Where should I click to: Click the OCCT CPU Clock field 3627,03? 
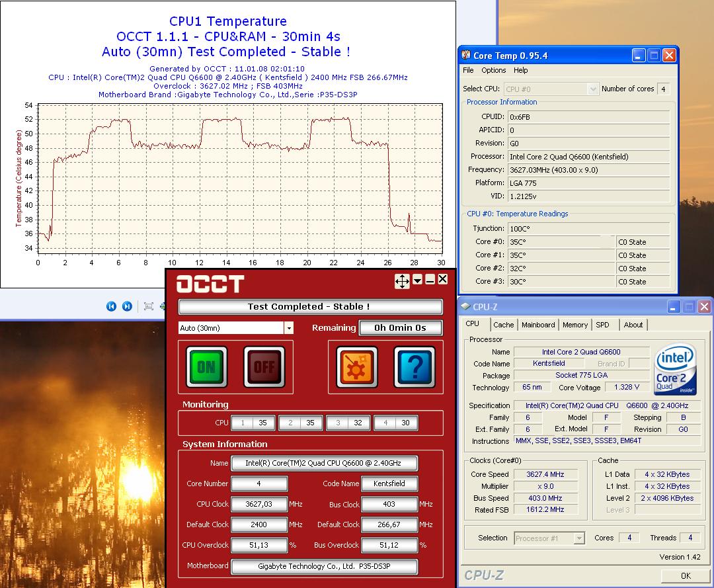pyautogui.click(x=259, y=504)
